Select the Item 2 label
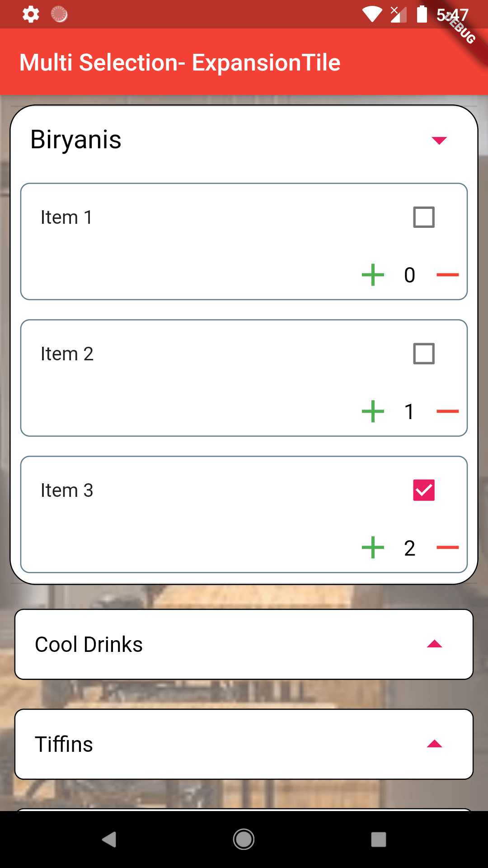Image resolution: width=488 pixels, height=868 pixels. pyautogui.click(x=67, y=354)
